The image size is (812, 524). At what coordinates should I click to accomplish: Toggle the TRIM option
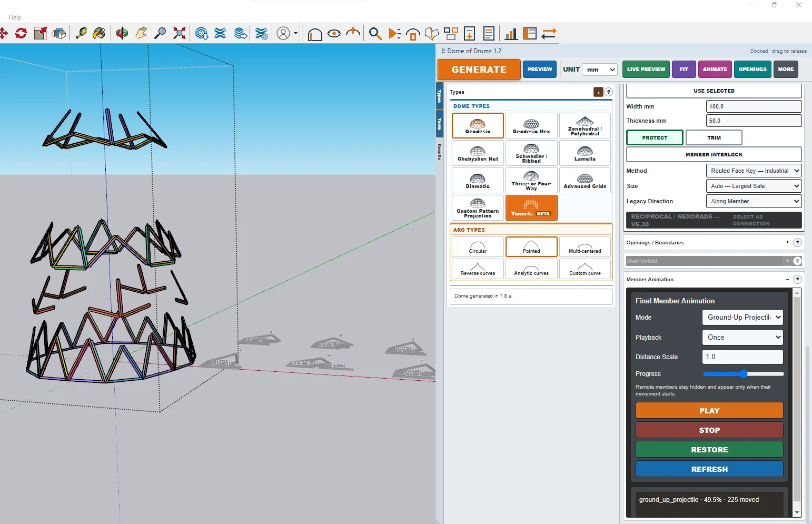click(x=714, y=137)
